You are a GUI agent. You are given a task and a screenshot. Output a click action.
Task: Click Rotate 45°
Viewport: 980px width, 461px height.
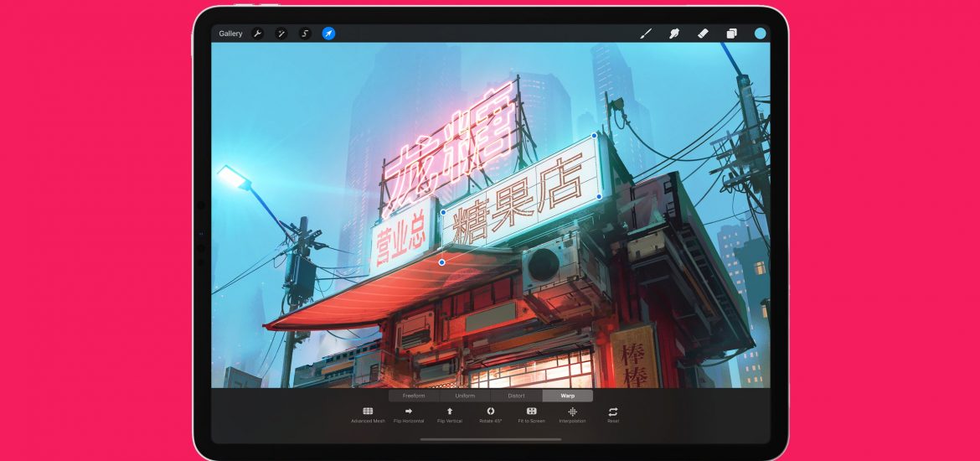point(491,416)
